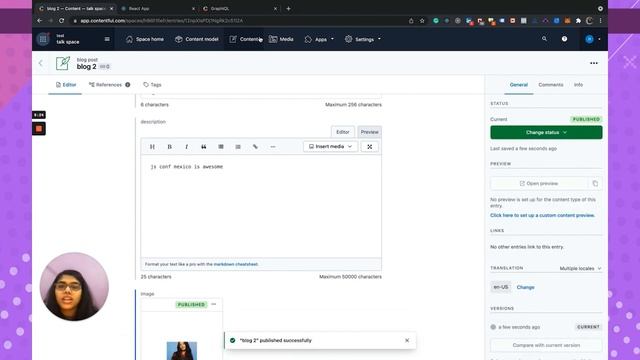
Task: Click the browser address bar
Action: pos(241,20)
